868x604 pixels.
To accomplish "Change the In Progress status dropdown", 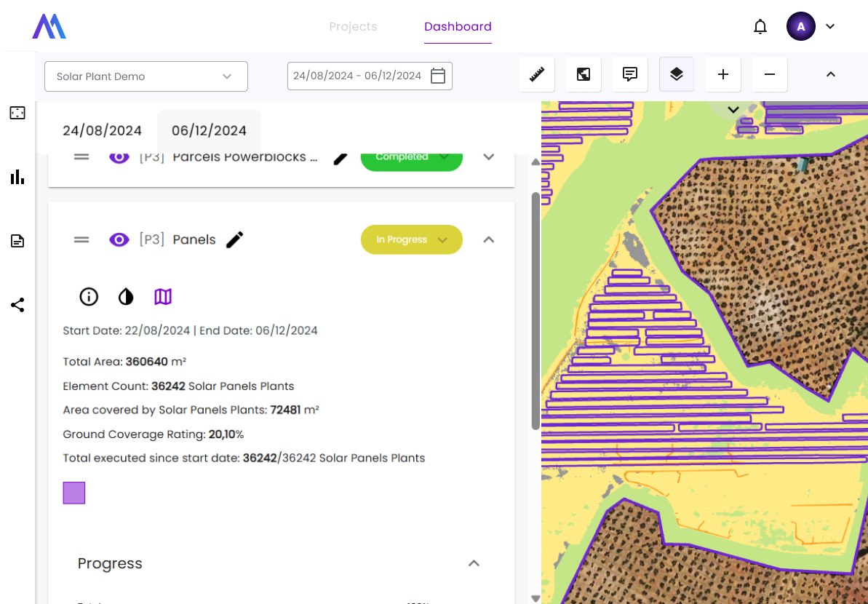I will tap(412, 239).
